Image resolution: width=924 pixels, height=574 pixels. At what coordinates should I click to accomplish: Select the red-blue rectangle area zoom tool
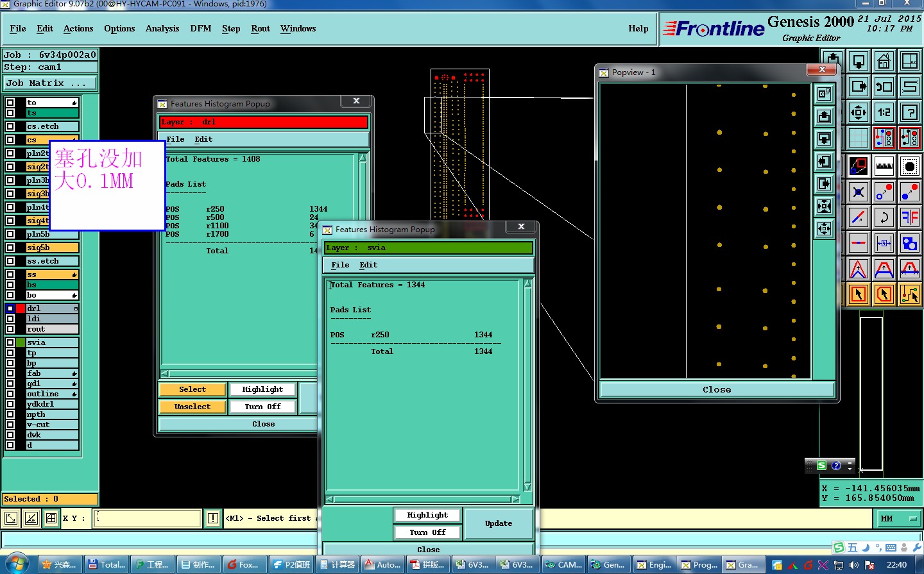[x=859, y=166]
